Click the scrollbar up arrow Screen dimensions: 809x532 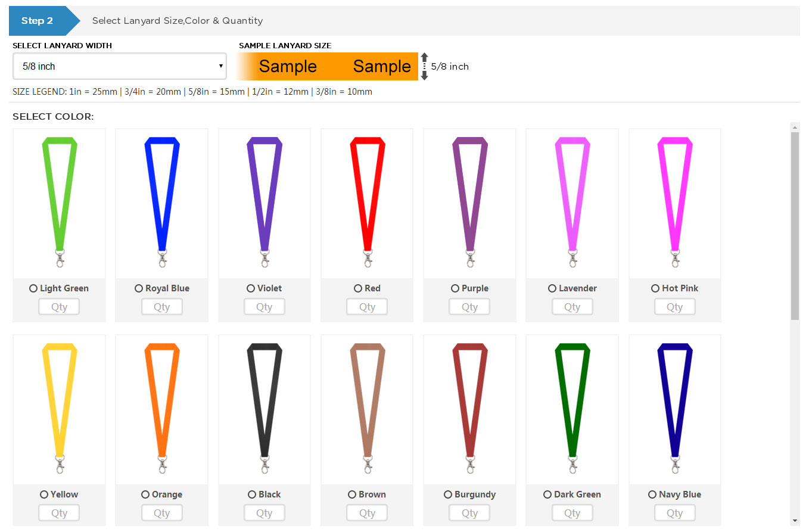tap(795, 127)
